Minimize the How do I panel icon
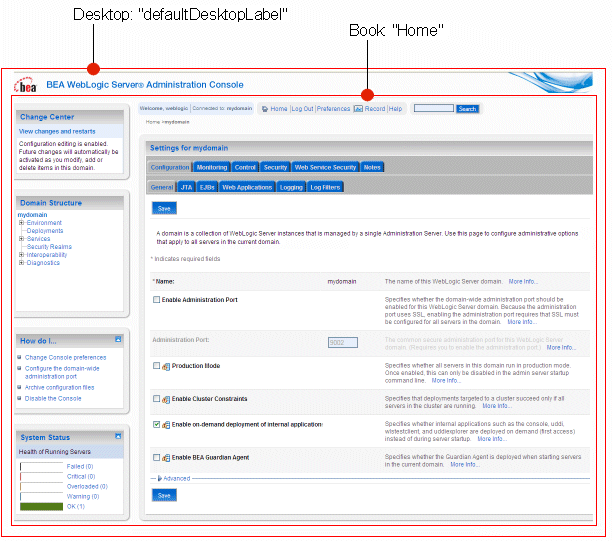This screenshot has height=541, width=612. (118, 339)
